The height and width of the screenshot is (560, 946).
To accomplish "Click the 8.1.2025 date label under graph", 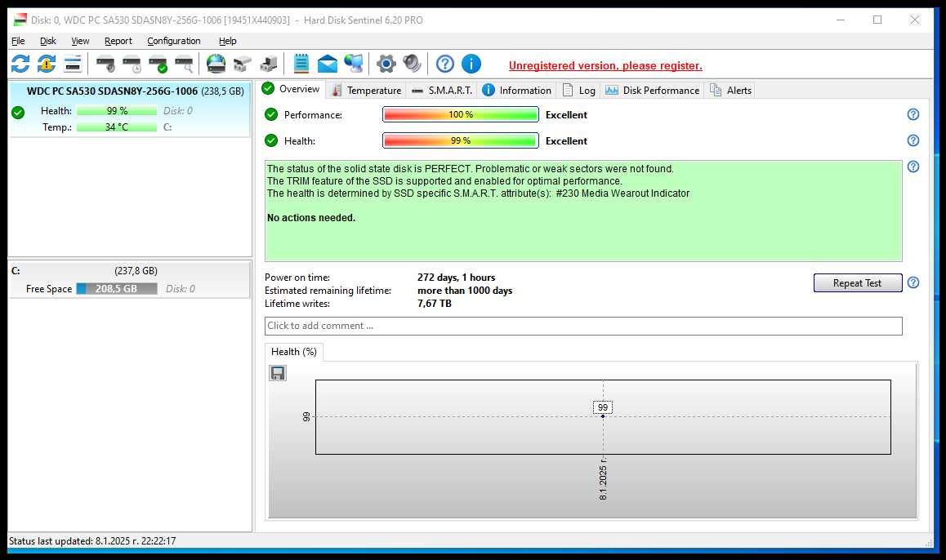I will point(603,478).
